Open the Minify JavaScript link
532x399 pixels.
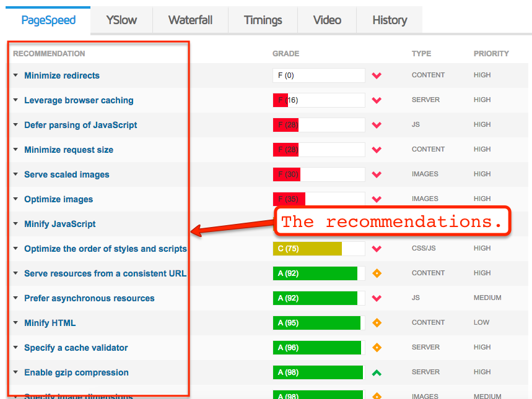[60, 224]
